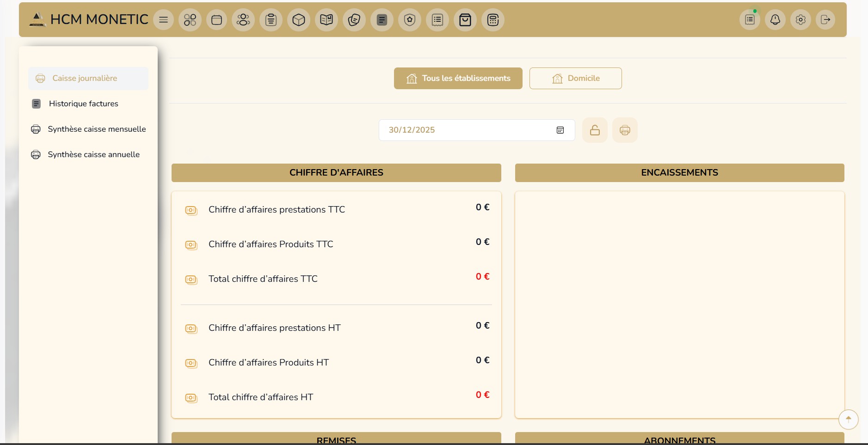Open the notifications bell

point(775,20)
